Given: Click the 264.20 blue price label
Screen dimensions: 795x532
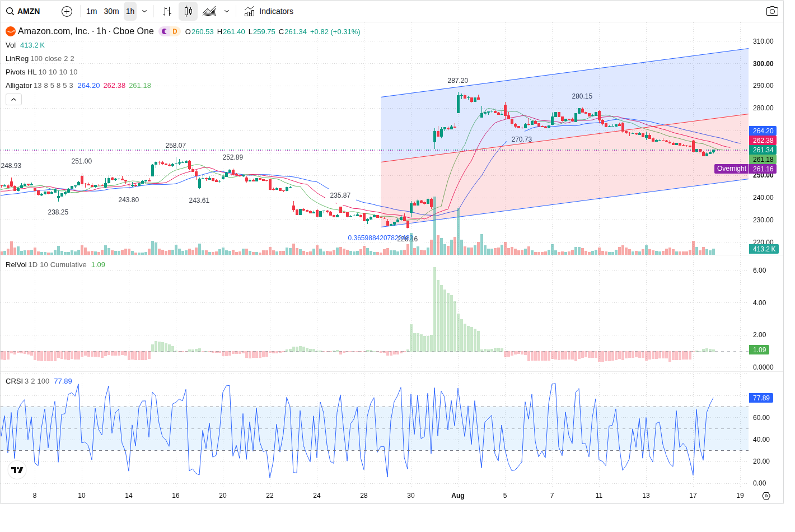Looking at the screenshot, I should point(763,131).
